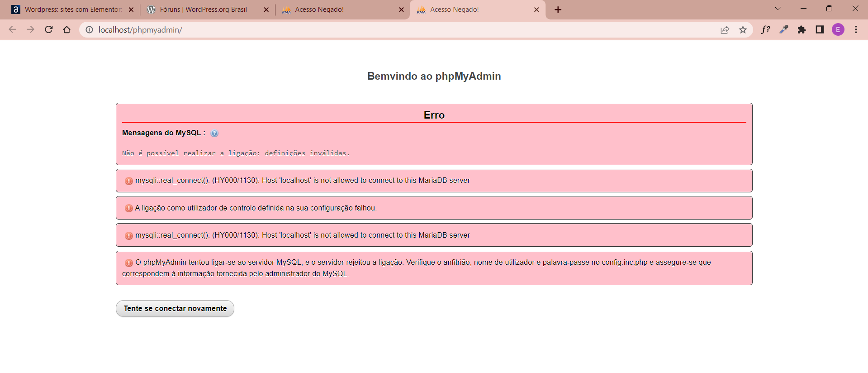
Task: Open the profile avatar E
Action: click(x=838, y=30)
